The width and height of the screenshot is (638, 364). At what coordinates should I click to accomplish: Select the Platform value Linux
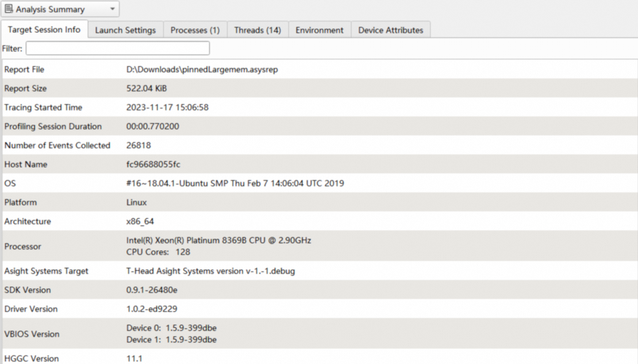click(136, 202)
